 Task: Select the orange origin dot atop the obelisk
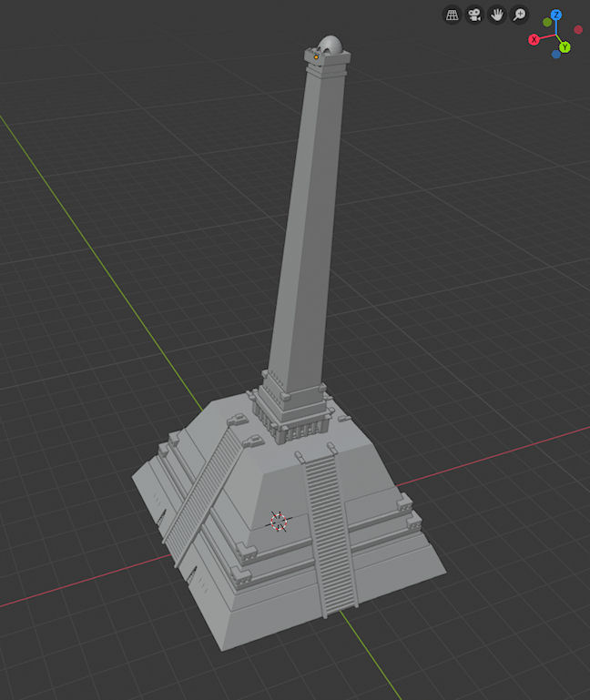[316, 56]
